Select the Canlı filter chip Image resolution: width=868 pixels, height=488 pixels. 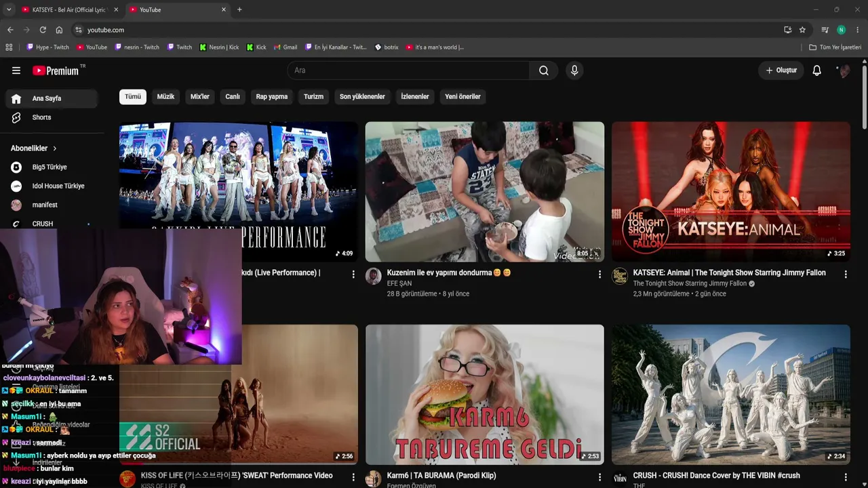point(233,96)
